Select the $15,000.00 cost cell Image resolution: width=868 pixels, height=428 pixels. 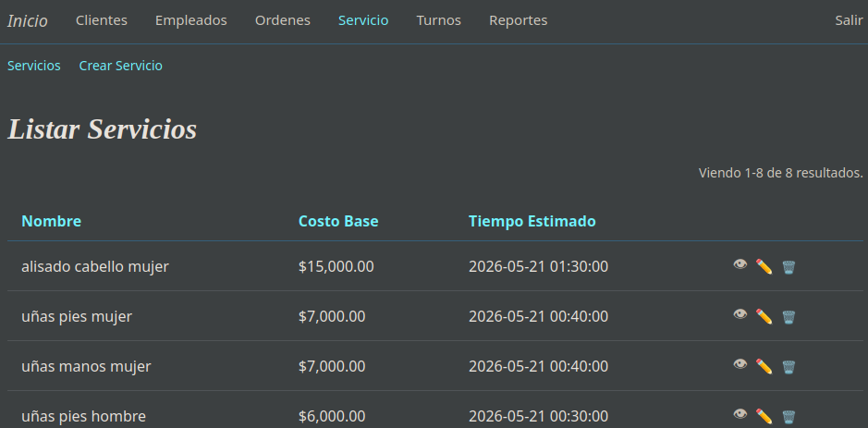336,267
